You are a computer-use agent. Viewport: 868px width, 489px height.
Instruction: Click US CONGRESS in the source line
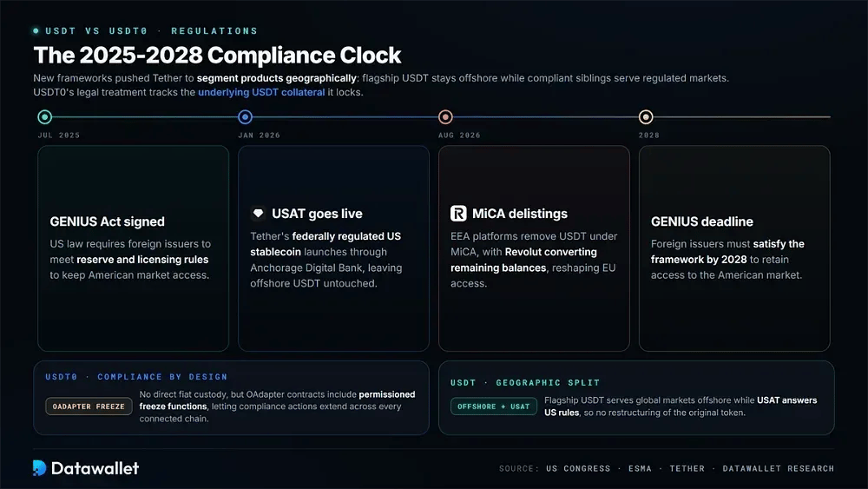[578, 468]
